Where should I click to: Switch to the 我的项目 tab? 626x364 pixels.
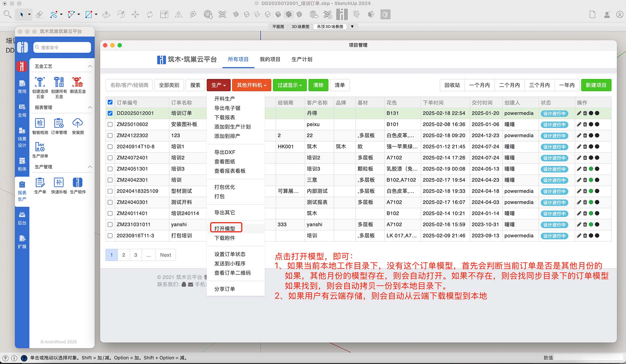point(270,59)
